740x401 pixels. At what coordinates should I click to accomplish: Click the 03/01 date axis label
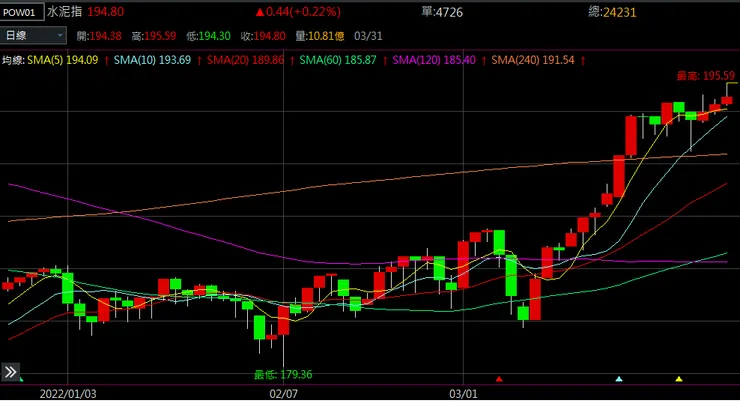click(x=463, y=393)
